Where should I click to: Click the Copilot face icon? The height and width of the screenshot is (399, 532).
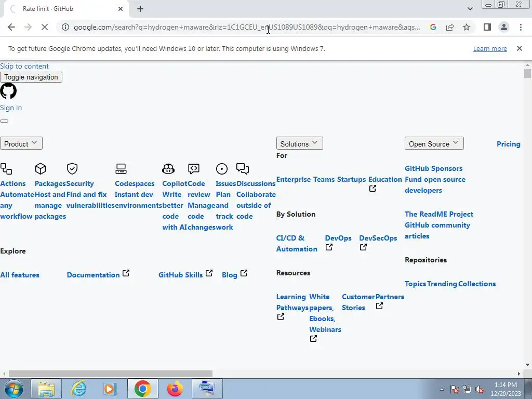coord(168,169)
